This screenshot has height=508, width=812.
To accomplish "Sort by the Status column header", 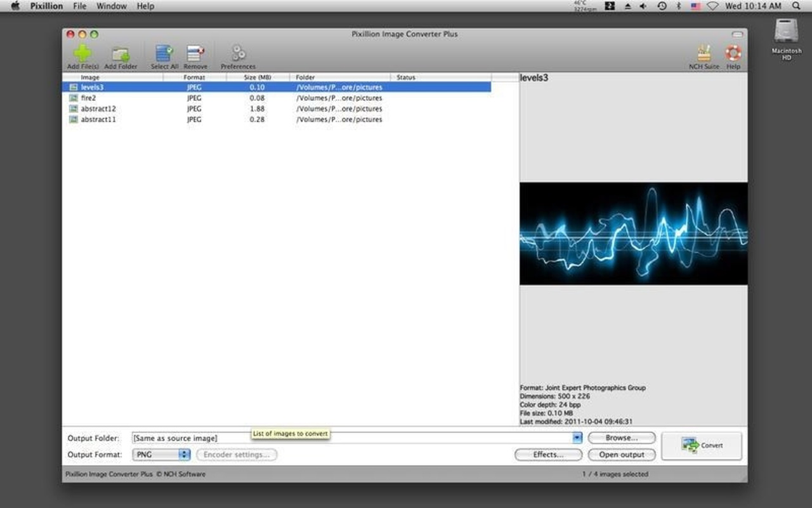I will 441,77.
